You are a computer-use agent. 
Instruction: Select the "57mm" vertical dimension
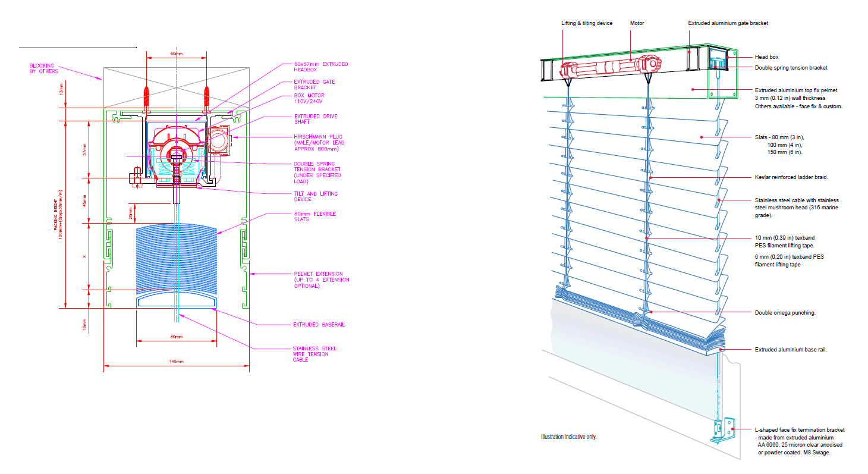pyautogui.click(x=85, y=149)
